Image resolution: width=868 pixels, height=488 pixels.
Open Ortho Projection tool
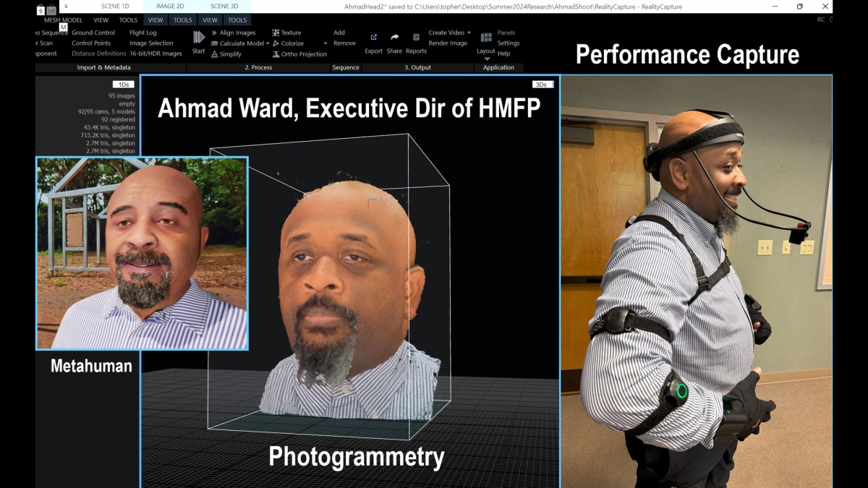[303, 54]
